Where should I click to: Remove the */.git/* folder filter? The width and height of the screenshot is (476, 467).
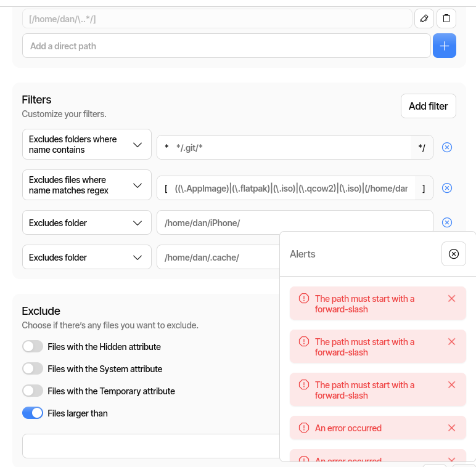tap(447, 147)
